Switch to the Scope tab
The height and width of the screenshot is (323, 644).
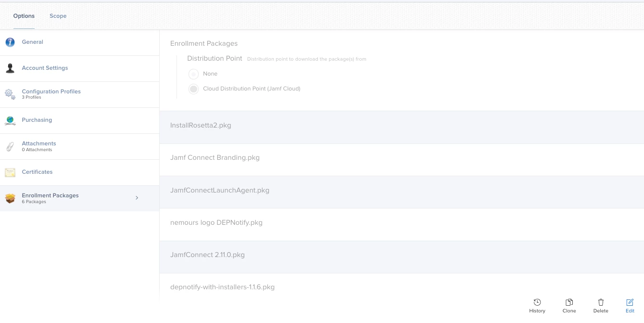[x=58, y=16]
